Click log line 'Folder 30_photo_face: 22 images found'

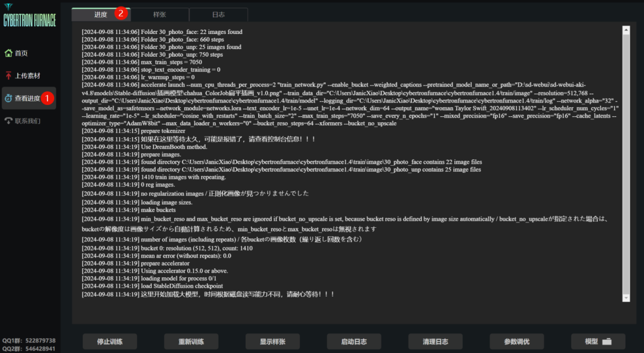162,32
